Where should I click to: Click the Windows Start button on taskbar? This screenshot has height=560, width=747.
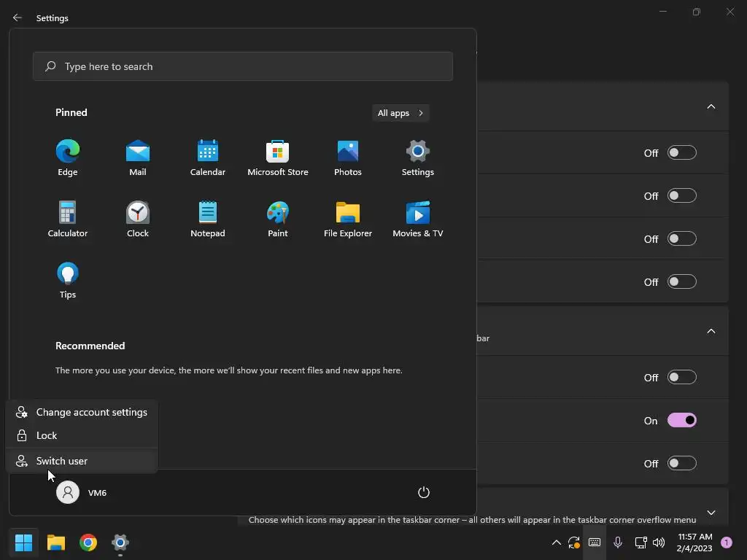pos(23,542)
